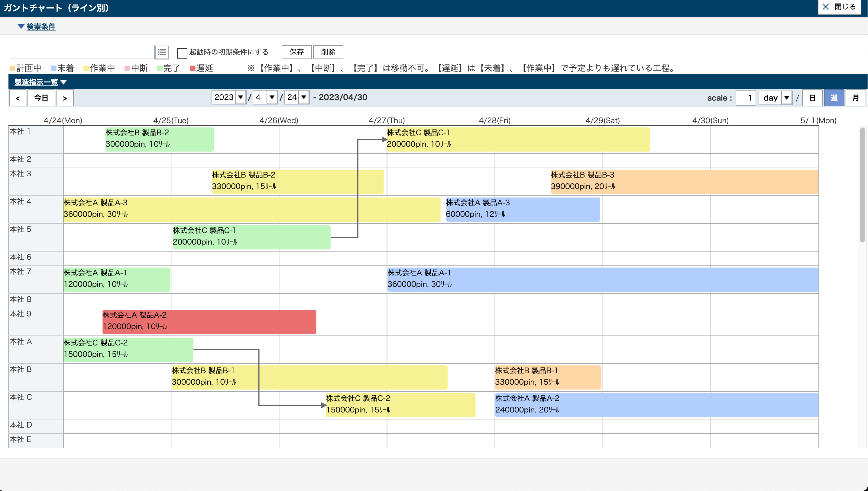Go to next week with > arrow

coord(65,98)
